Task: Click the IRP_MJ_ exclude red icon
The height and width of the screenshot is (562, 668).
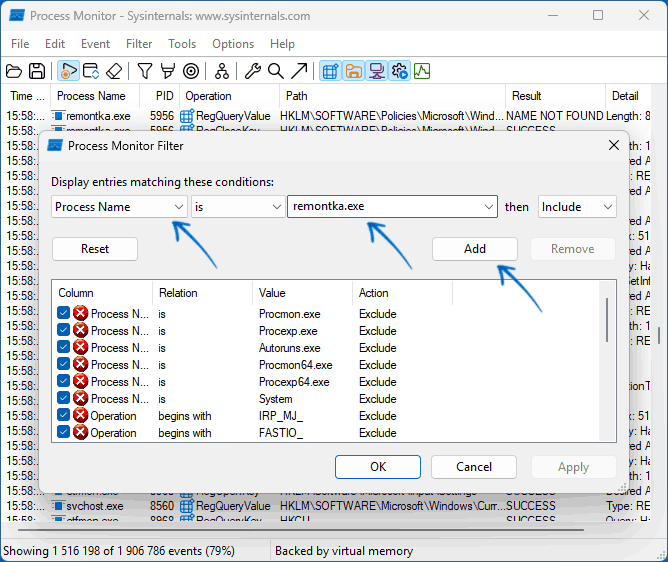Action: [x=81, y=415]
